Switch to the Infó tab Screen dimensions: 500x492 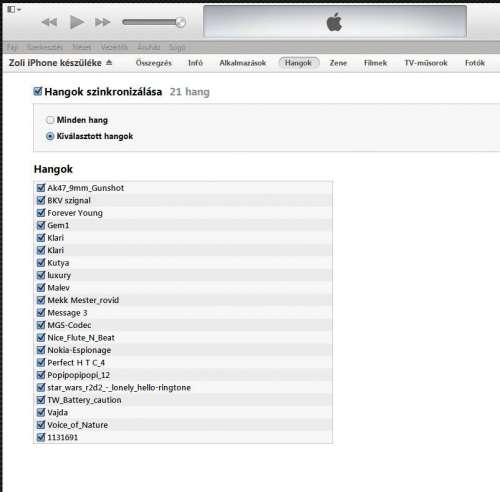tap(195, 63)
